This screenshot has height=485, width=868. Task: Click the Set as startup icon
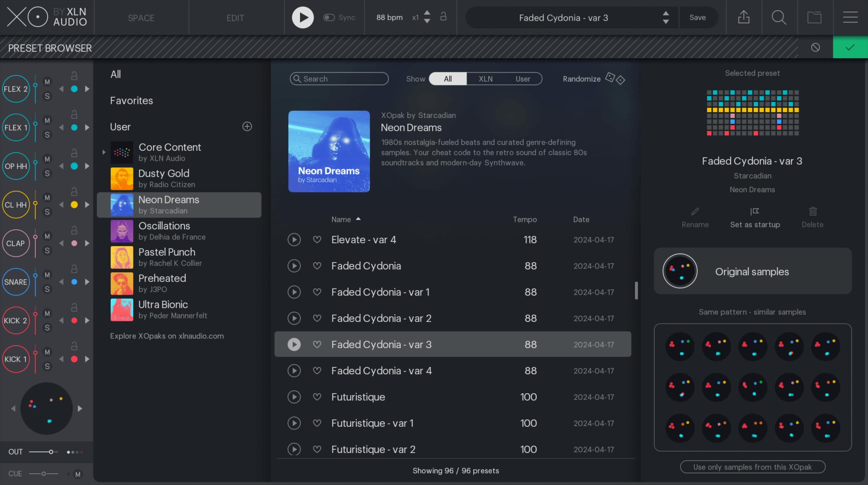click(754, 211)
